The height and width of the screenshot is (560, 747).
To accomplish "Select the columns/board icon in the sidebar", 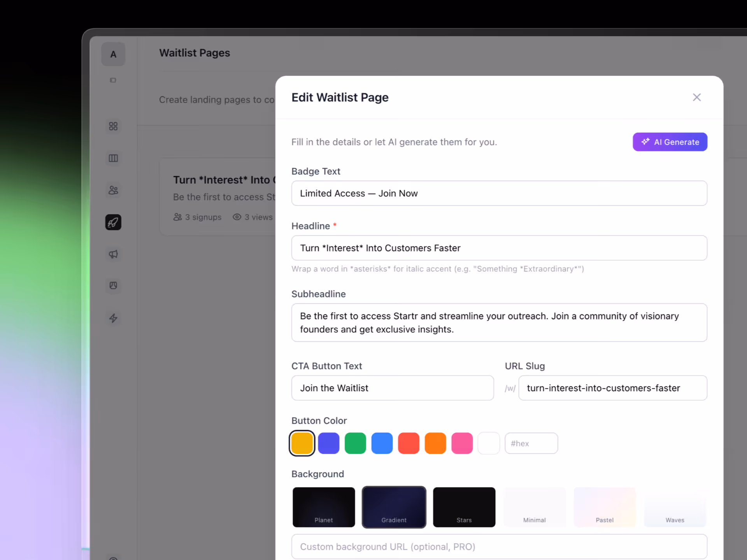I will pyautogui.click(x=113, y=158).
